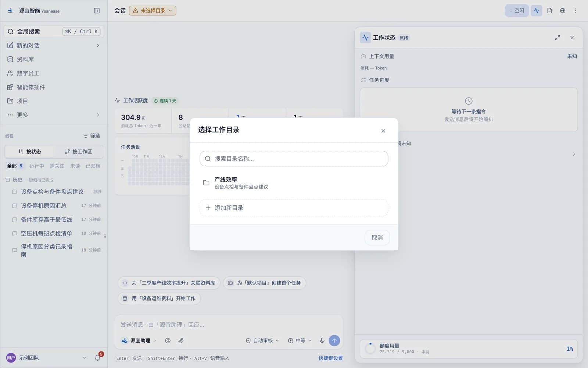This screenshot has height=368, width=588.
Task: Open the 项目 projects section
Action: [54, 101]
